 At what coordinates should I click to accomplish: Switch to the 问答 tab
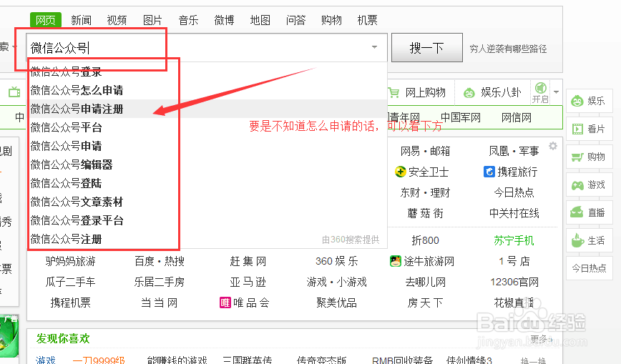(x=296, y=20)
